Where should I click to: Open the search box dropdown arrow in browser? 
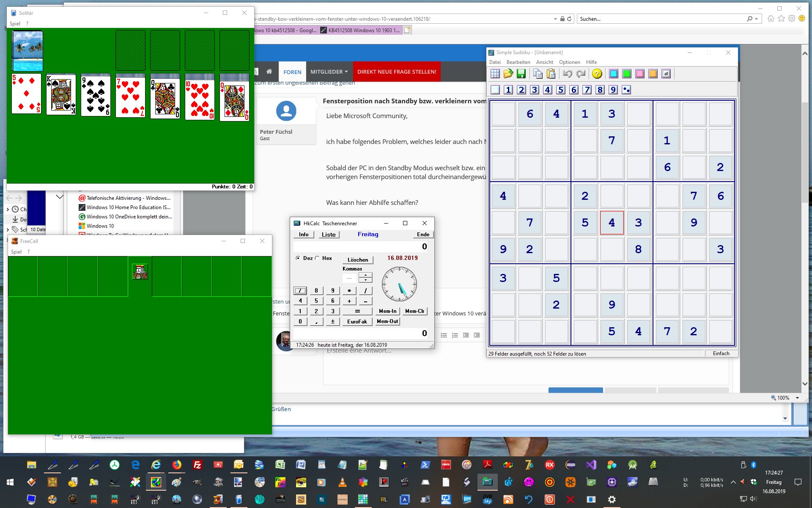point(757,19)
